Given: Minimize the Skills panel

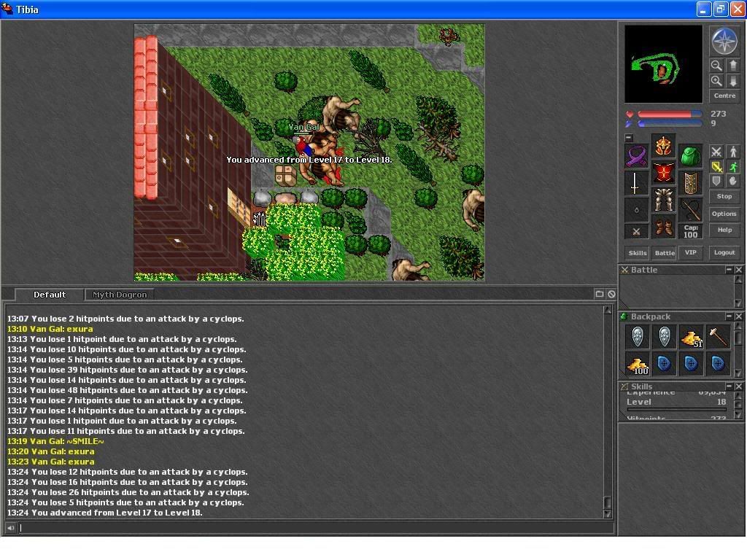Looking at the screenshot, I should click(x=729, y=386).
